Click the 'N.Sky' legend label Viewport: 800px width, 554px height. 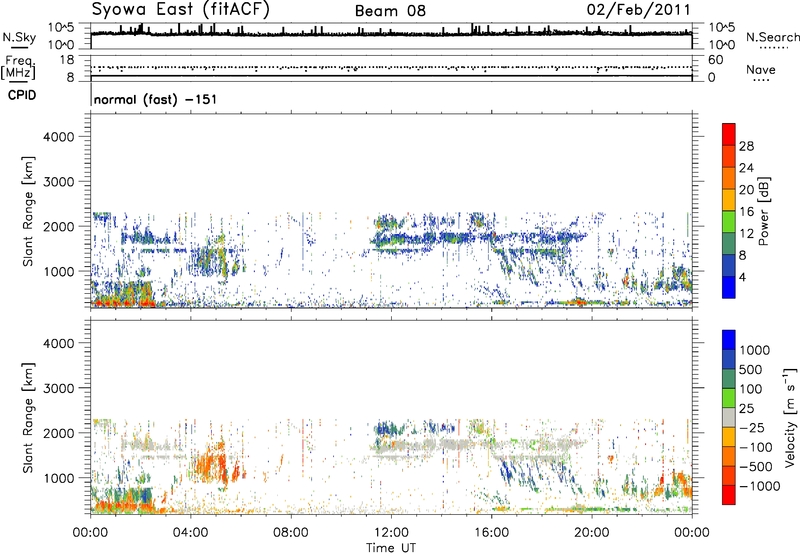coord(19,37)
